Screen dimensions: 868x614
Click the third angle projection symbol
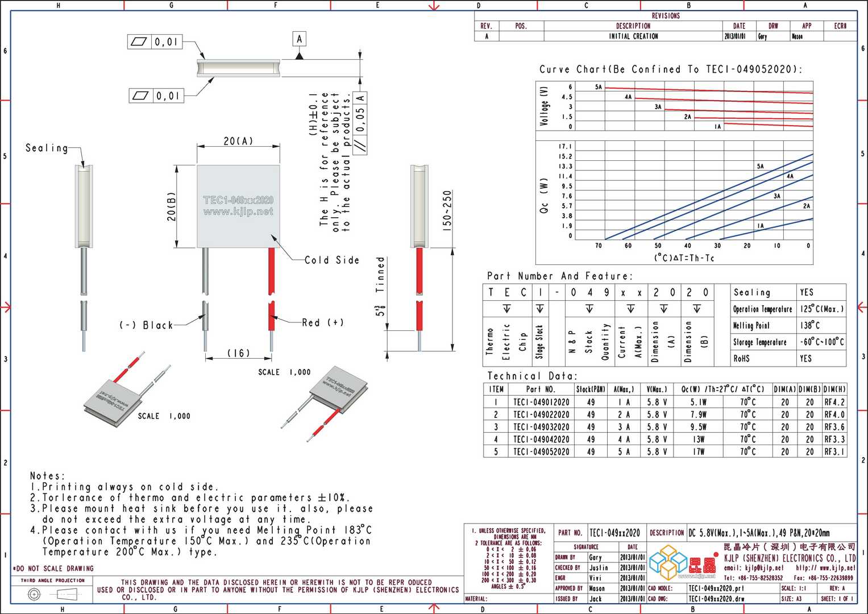(51, 594)
